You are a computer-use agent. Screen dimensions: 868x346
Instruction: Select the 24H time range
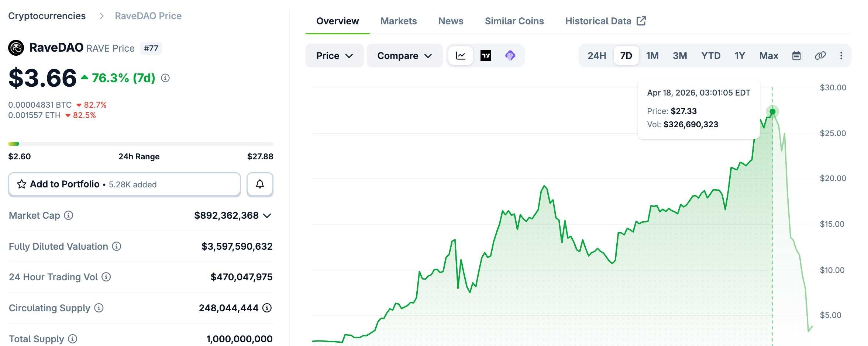pyautogui.click(x=597, y=56)
